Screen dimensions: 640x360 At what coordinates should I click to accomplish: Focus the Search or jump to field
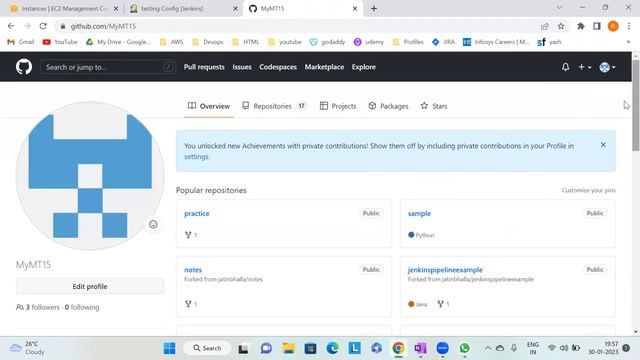108,67
